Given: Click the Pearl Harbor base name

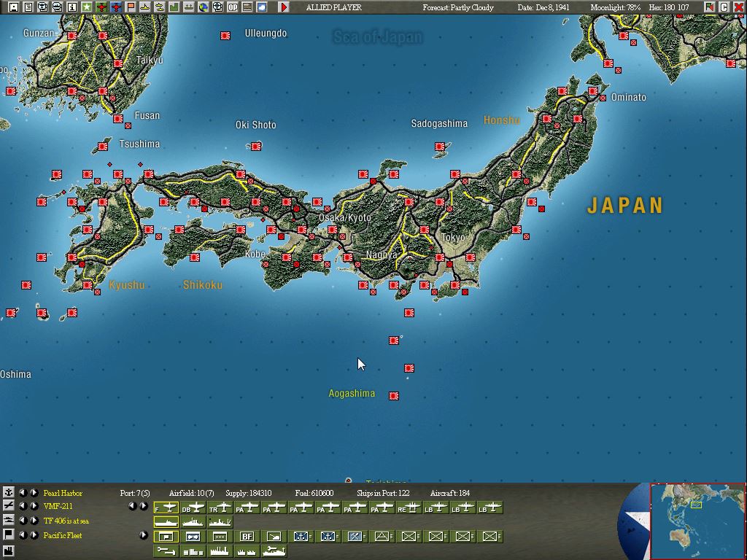Looking at the screenshot, I should 63,493.
